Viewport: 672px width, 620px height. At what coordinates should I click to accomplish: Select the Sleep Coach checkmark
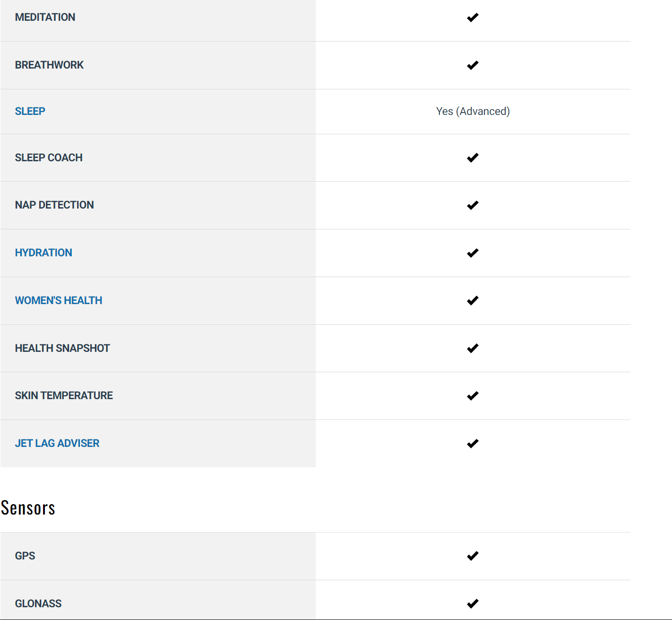coord(473,158)
